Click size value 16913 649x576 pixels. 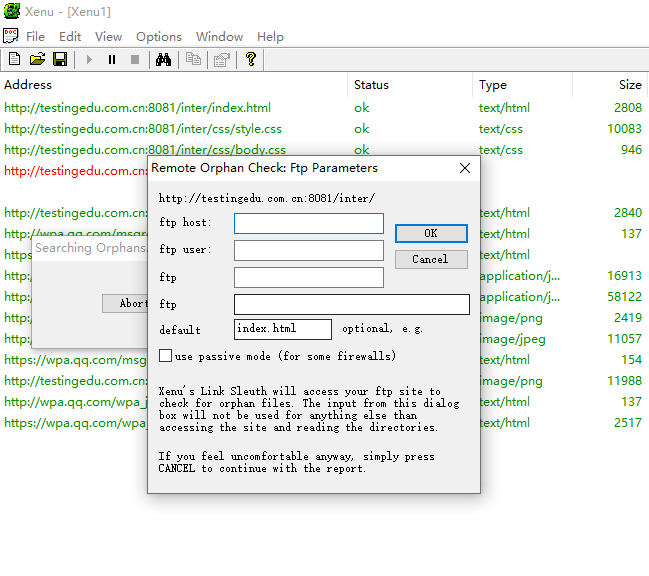pos(624,276)
